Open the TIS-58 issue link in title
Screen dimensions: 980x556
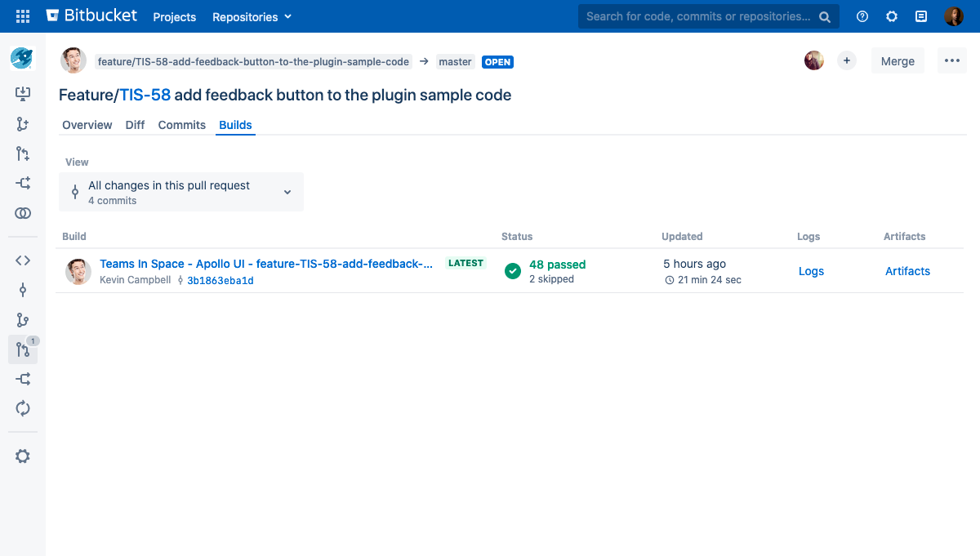tap(145, 95)
